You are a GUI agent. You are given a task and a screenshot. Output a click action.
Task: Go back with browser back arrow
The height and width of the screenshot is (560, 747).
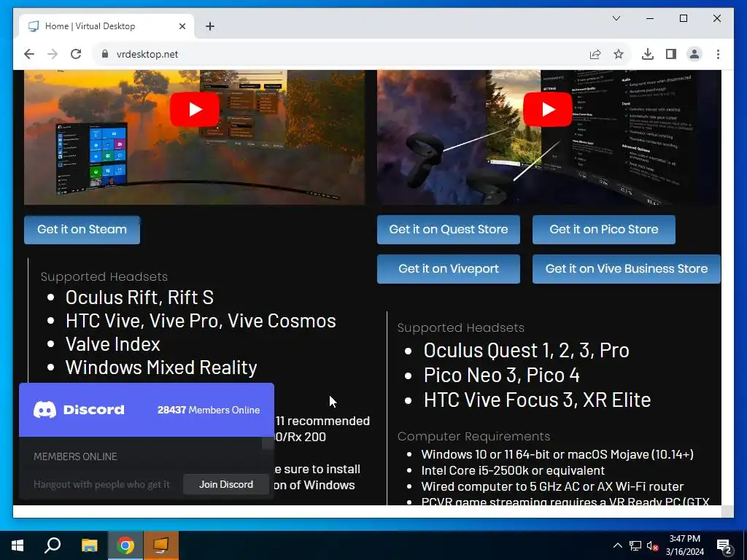point(29,54)
